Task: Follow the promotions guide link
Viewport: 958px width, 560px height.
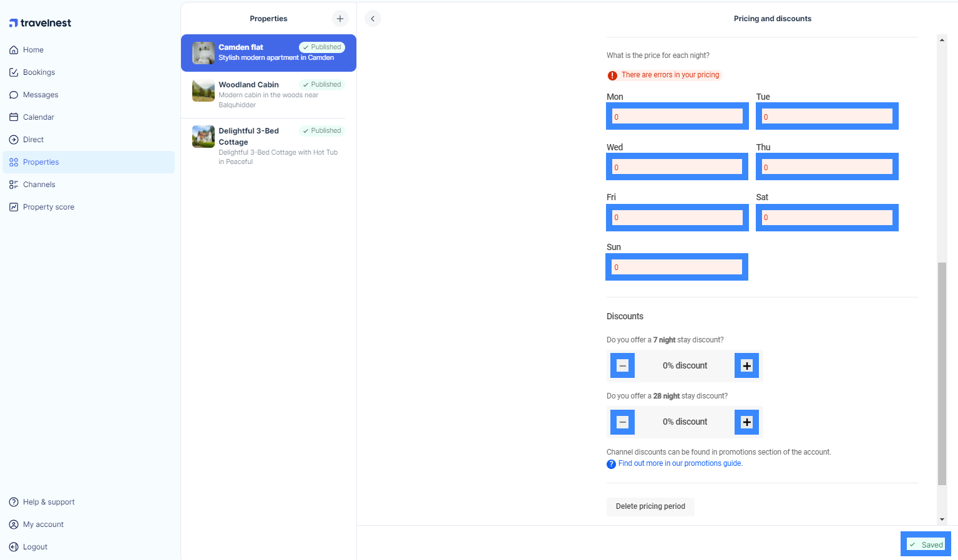Action: pos(680,463)
